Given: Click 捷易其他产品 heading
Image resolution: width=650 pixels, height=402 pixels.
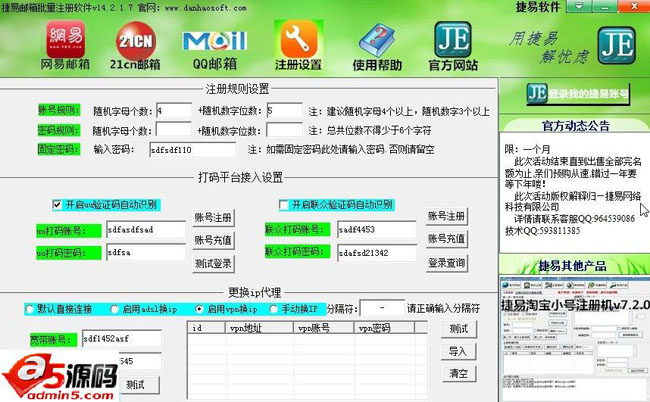Looking at the screenshot, I should pos(572,266).
